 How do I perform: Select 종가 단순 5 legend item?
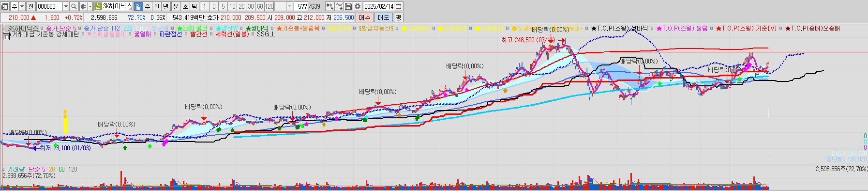[x=61, y=29]
